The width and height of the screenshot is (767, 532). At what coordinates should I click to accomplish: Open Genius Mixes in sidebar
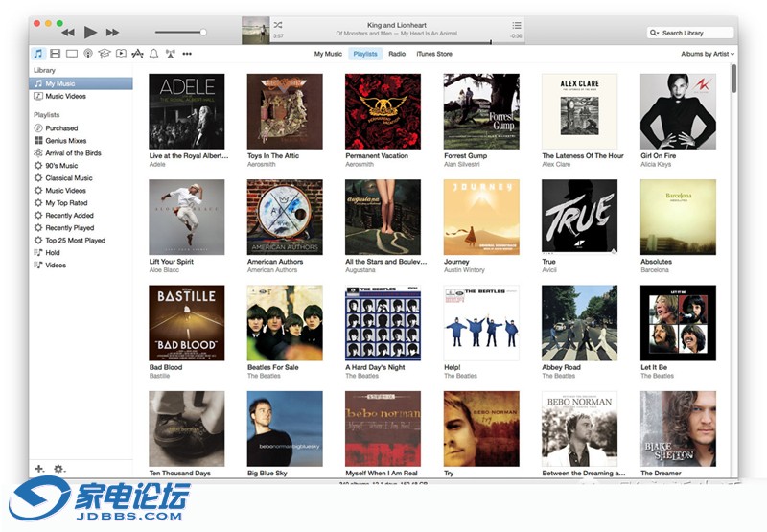point(81,141)
